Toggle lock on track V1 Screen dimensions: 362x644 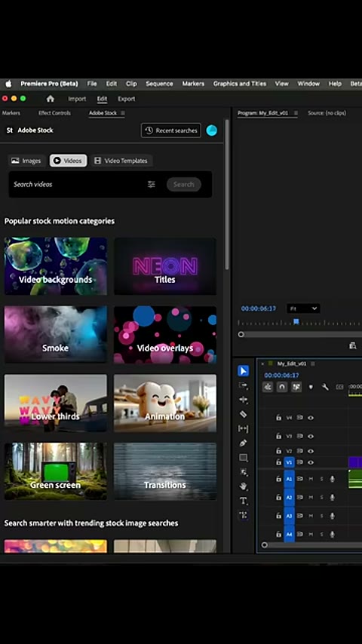point(278,462)
